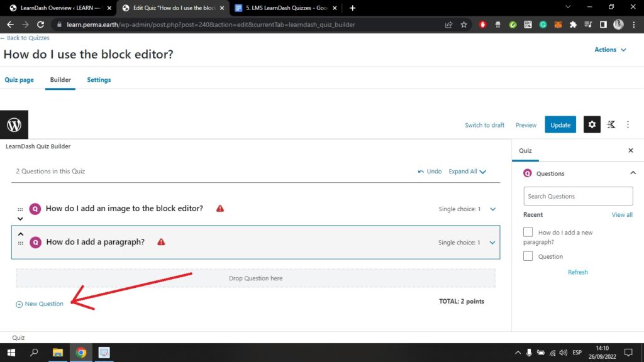Expand the 'How do I add a paragraph?' question
The width and height of the screenshot is (644, 362).
click(492, 243)
